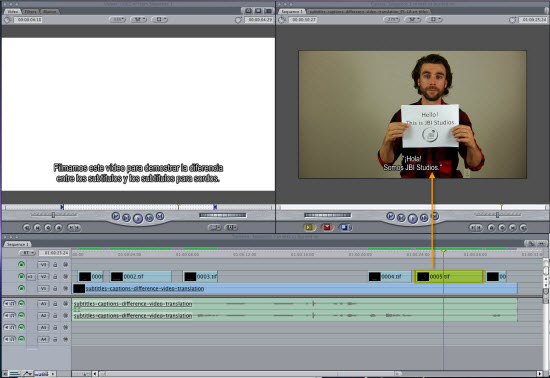Play In to Out in the Canvas
Image resolution: width=550 pixels, height=378 pixels.
coord(401,218)
